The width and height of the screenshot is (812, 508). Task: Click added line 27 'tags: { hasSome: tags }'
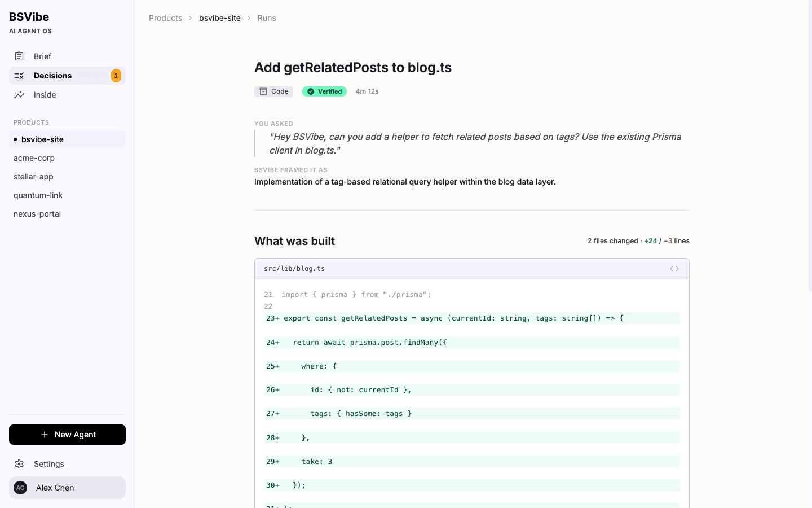coord(472,414)
